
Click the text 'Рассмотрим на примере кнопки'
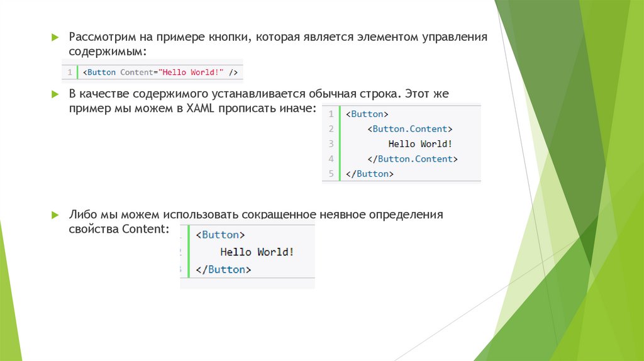point(160,37)
